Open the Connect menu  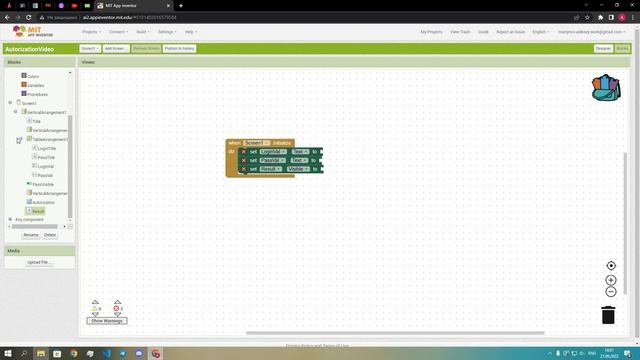point(118,32)
